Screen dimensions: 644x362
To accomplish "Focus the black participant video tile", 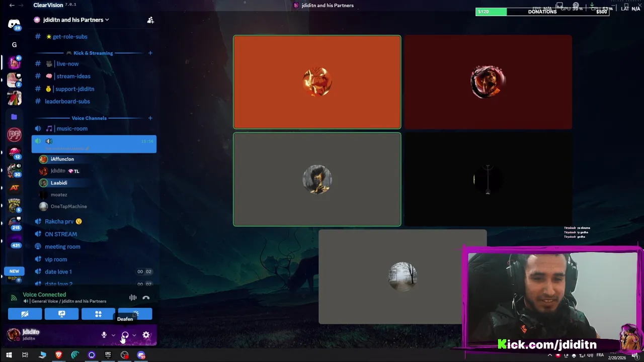I will [x=488, y=179].
